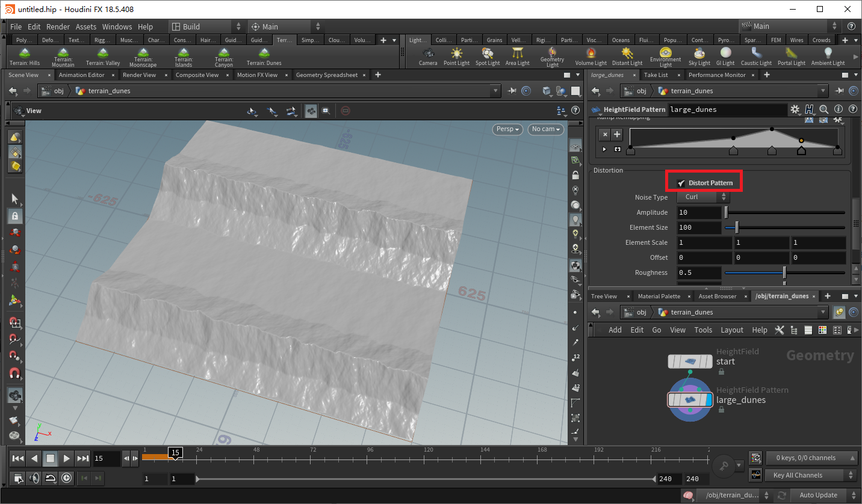
Task: Expand the Key All Channels dropdown
Action: click(x=811, y=475)
